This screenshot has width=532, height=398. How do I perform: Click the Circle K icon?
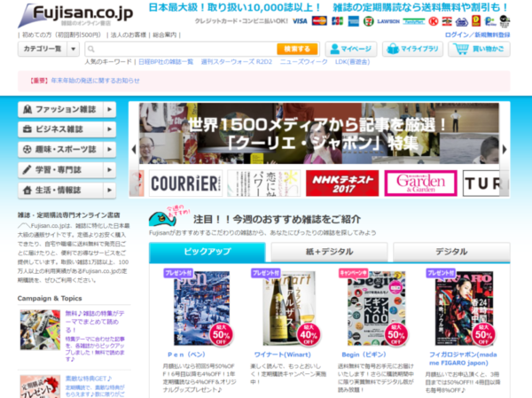point(434,21)
